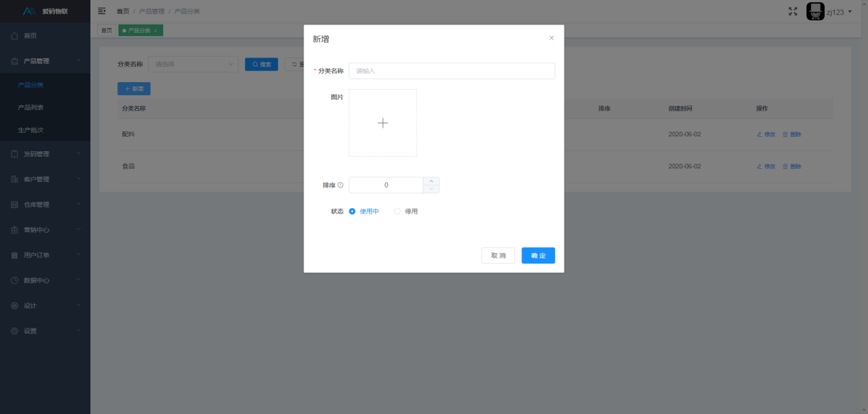The image size is (868, 414).
Task: Click the 配料 category name cell
Action: 128,134
